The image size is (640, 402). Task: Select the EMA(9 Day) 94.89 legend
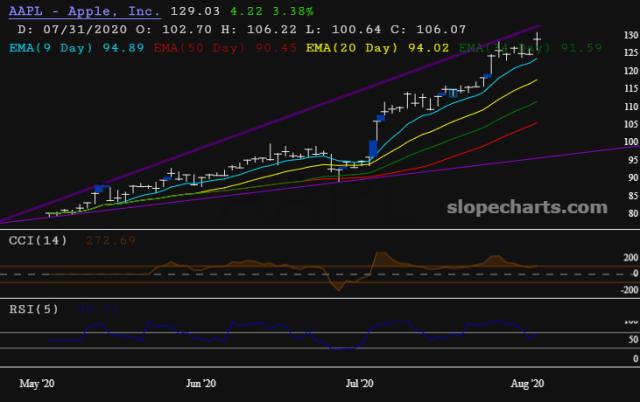[x=77, y=48]
